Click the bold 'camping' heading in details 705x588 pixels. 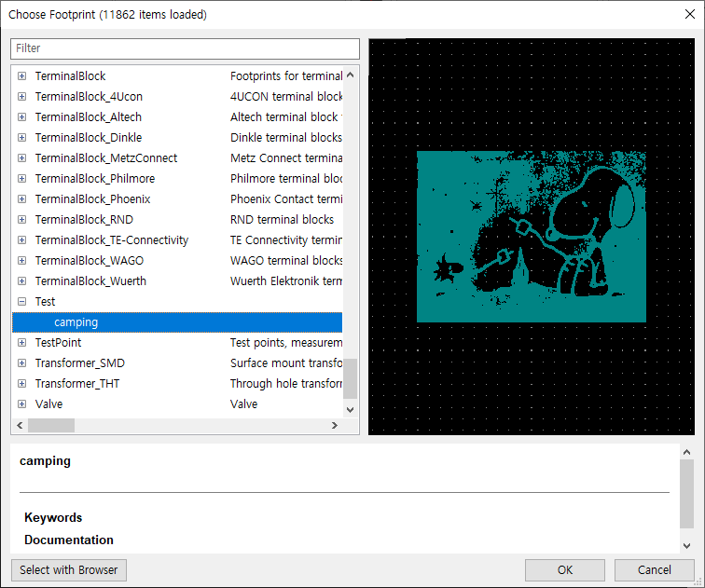(45, 461)
